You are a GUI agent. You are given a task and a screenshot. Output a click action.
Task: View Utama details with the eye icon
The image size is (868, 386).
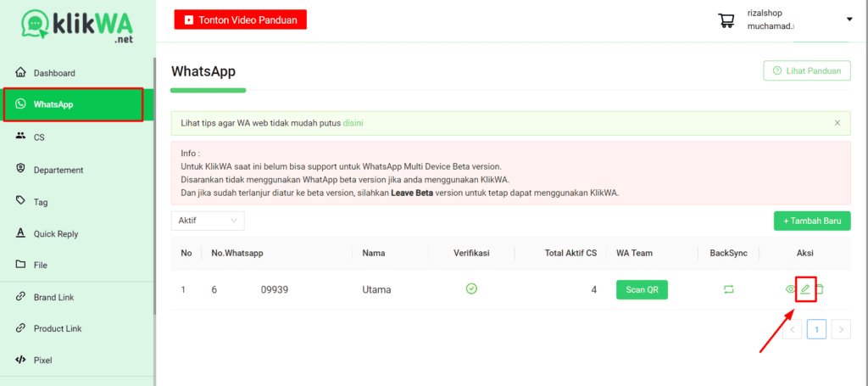(791, 289)
